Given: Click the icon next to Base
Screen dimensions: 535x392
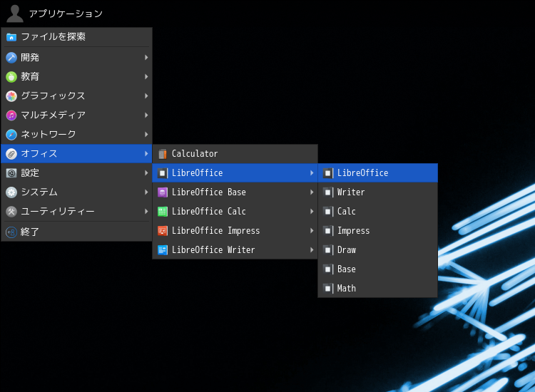Looking at the screenshot, I should pyautogui.click(x=328, y=269).
